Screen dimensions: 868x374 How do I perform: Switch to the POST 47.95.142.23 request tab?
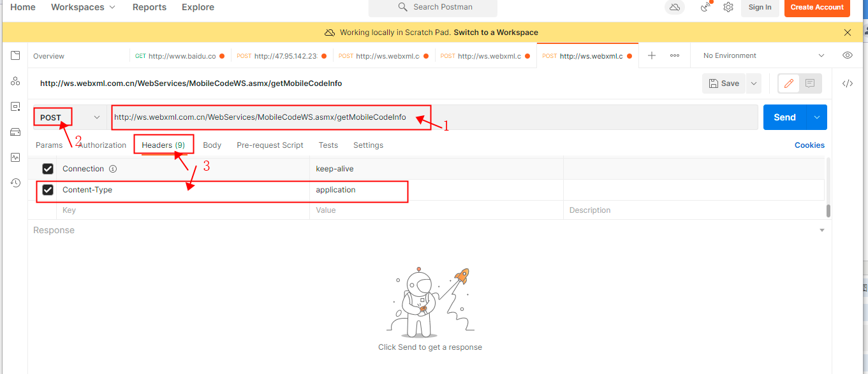pyautogui.click(x=281, y=56)
